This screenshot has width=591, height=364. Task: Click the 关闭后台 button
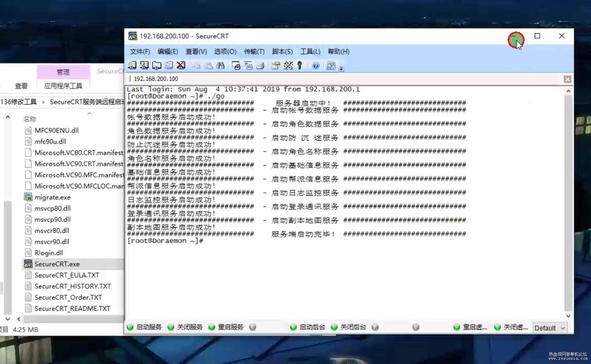pos(348,327)
